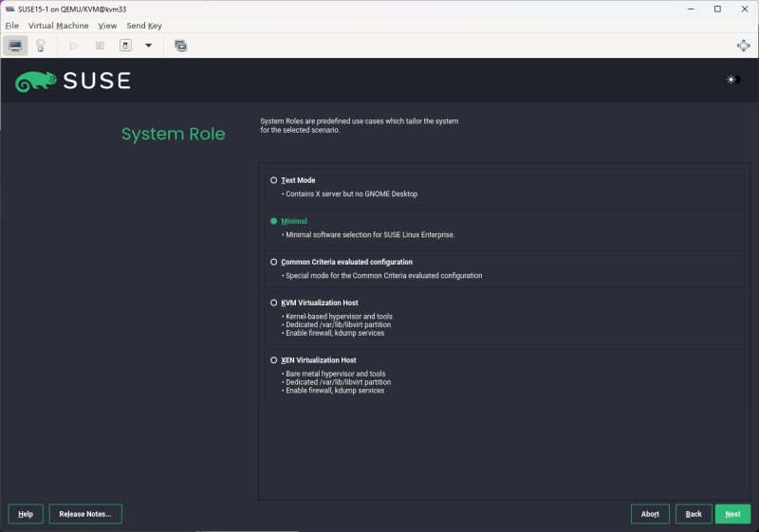Click the SUSE chameleon logo
The image size is (759, 532).
[36, 82]
